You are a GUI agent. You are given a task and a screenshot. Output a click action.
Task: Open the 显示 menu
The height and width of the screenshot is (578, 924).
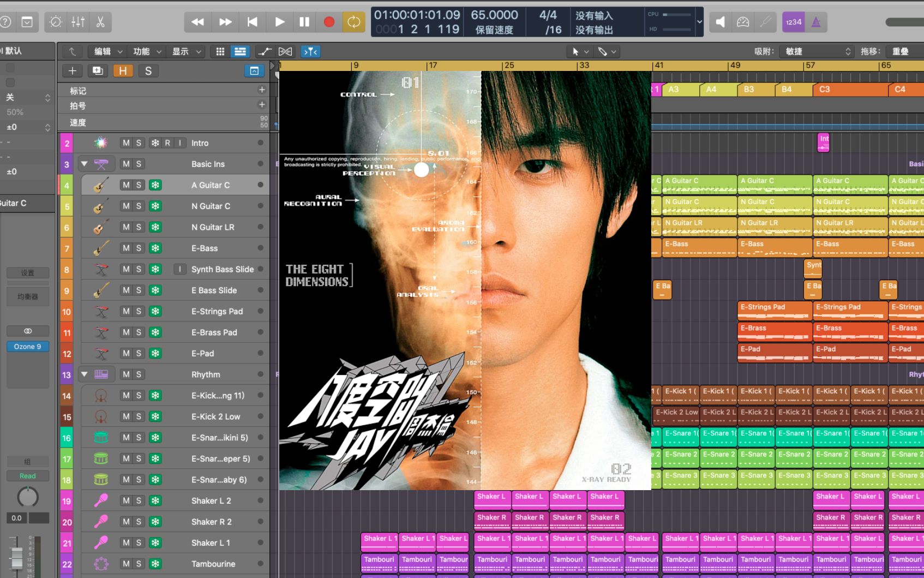point(187,51)
